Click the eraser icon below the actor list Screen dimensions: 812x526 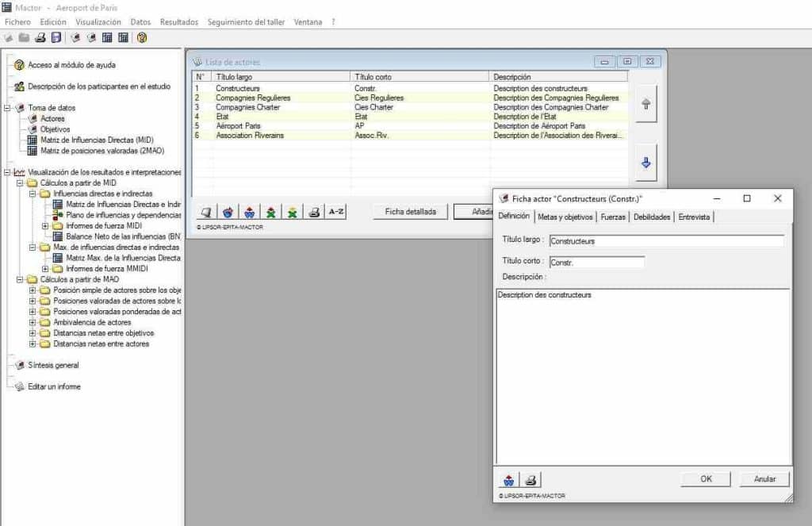tap(206, 212)
